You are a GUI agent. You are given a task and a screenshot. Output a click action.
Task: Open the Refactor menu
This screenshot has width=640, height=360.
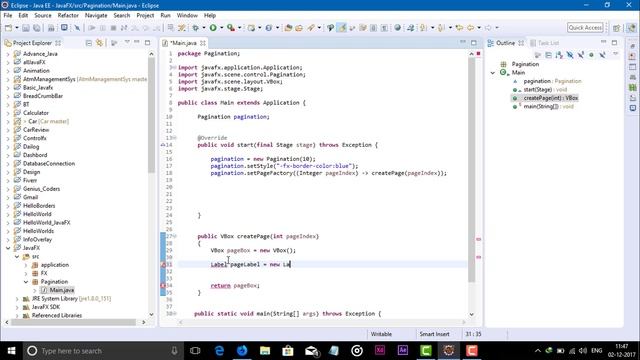[x=68, y=16]
